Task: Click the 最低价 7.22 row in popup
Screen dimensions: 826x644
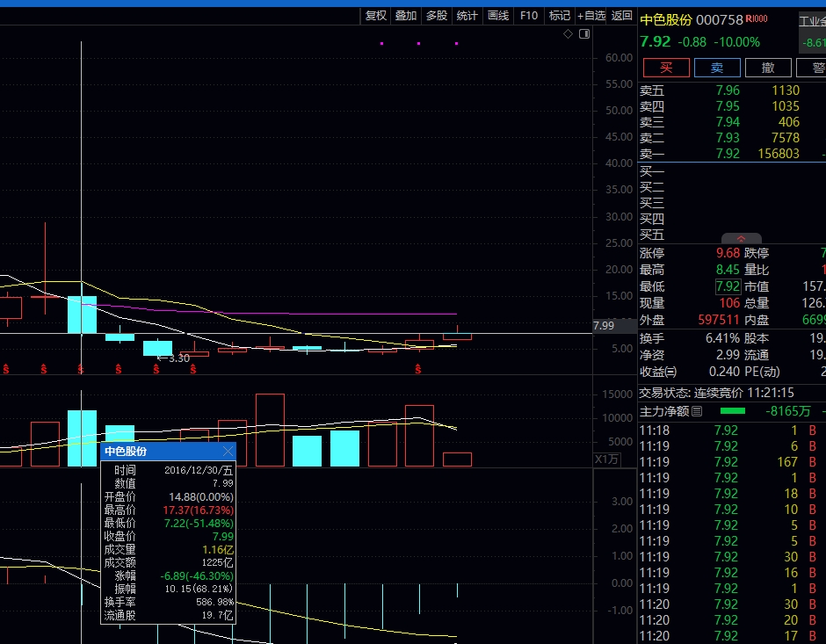Action: (169, 523)
